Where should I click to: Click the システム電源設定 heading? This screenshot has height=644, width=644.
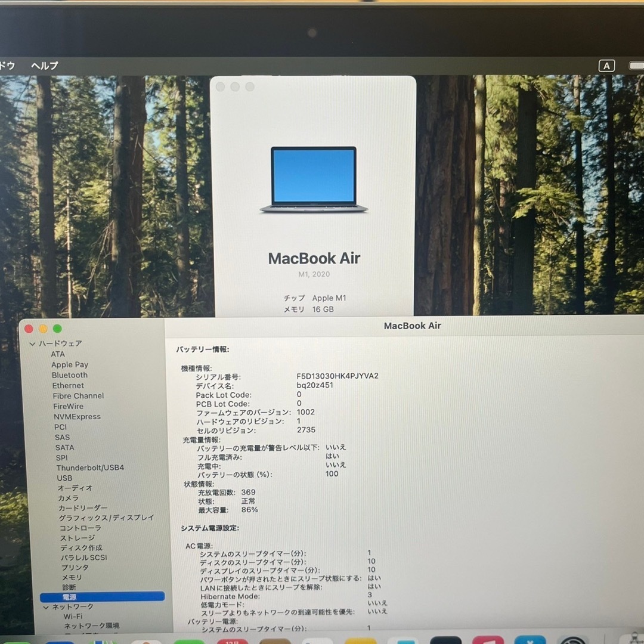tap(210, 528)
